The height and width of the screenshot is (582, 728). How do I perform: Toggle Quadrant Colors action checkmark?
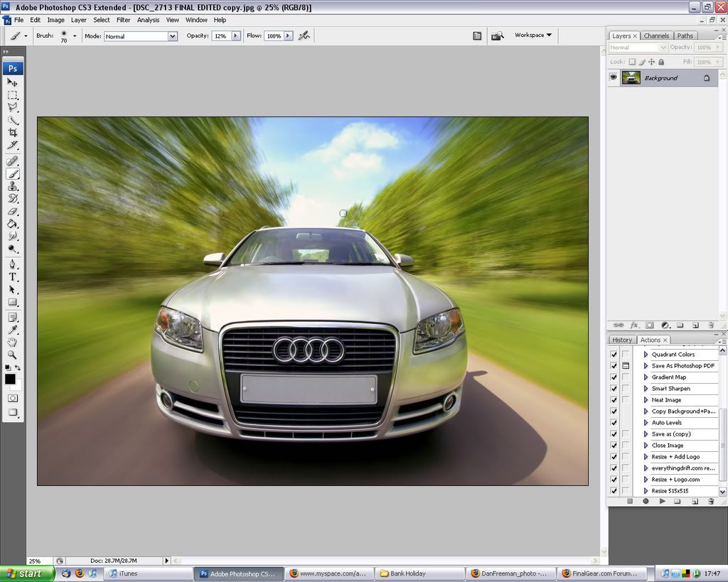point(614,354)
